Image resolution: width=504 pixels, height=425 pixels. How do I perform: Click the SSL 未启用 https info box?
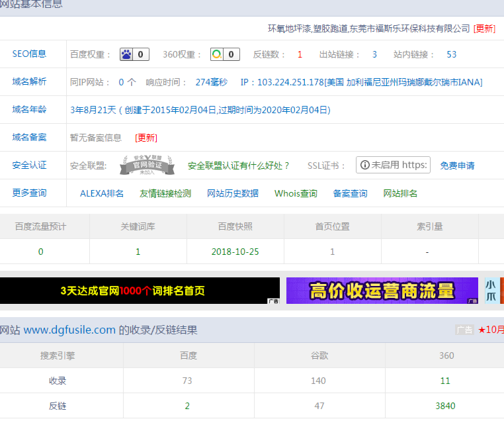click(393, 165)
